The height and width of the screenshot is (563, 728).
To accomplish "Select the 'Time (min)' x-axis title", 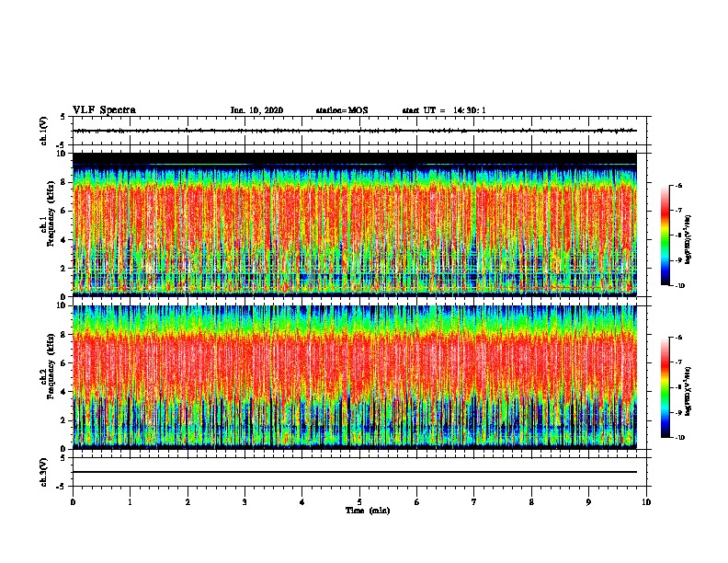I will [x=368, y=511].
